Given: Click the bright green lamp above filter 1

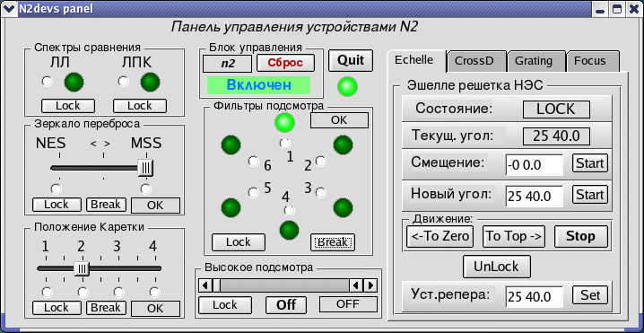Looking at the screenshot, I should coord(284,121).
